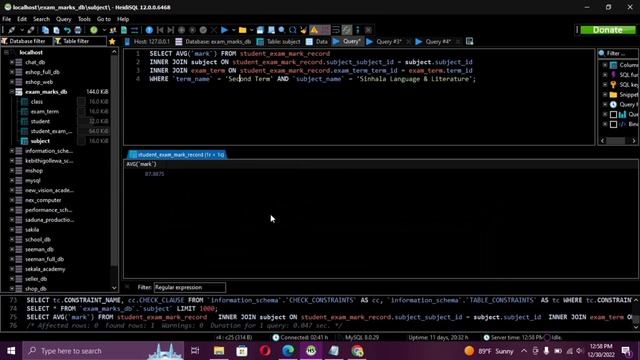Open the File menu
The width and height of the screenshot is (640, 360).
7,19
